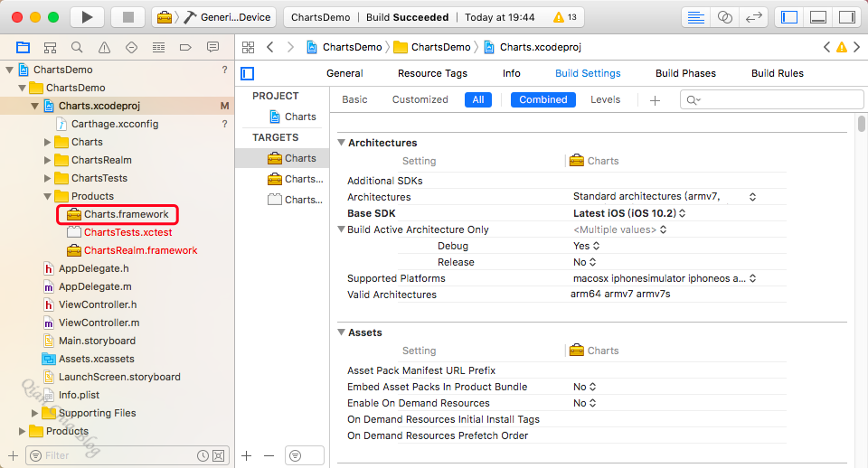This screenshot has height=468, width=868.
Task: Switch to Standard editor
Action: pyautogui.click(x=695, y=17)
